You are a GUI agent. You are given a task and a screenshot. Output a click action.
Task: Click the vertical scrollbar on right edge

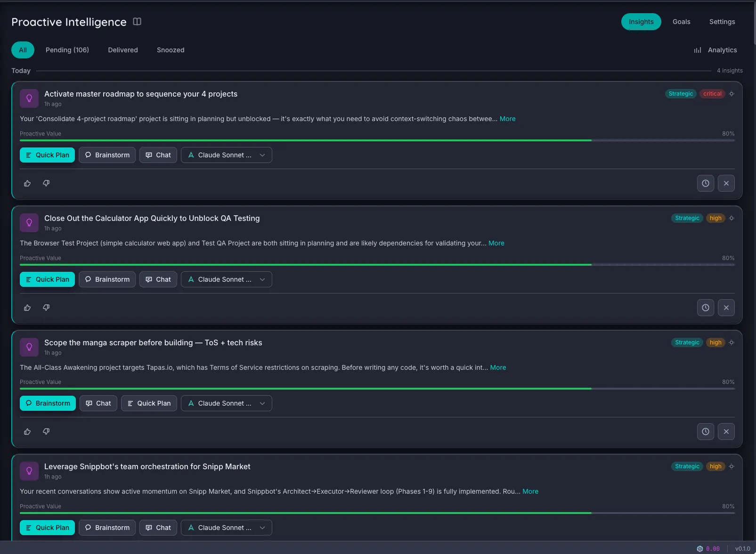754,24
